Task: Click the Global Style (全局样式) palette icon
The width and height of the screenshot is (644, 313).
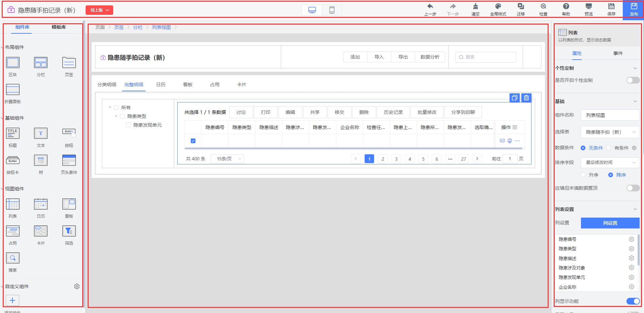Action: point(498,7)
